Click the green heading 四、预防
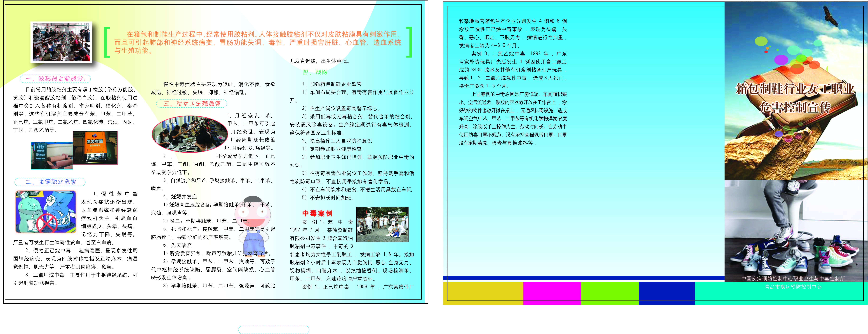Screen dimensions: 868x334 [x=315, y=72]
